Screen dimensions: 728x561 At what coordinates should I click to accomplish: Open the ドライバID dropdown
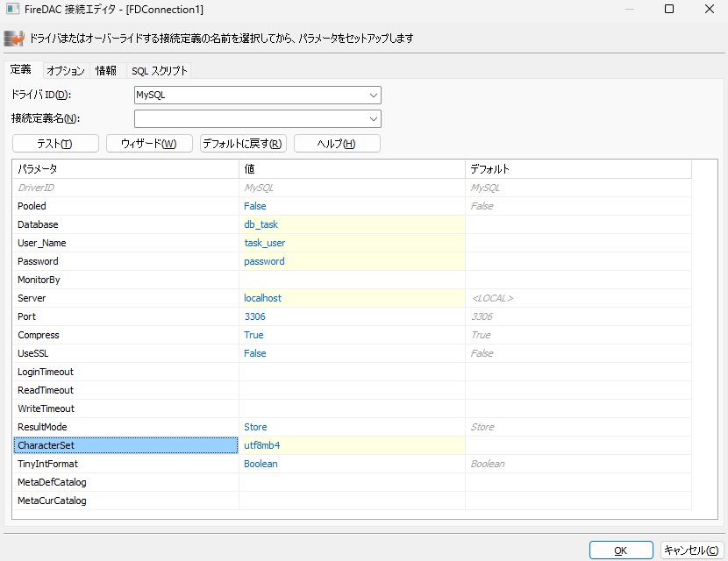[x=374, y=95]
